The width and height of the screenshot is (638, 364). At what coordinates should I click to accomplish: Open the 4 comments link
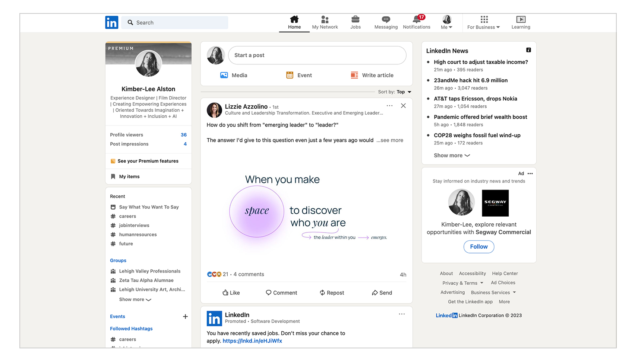click(249, 274)
